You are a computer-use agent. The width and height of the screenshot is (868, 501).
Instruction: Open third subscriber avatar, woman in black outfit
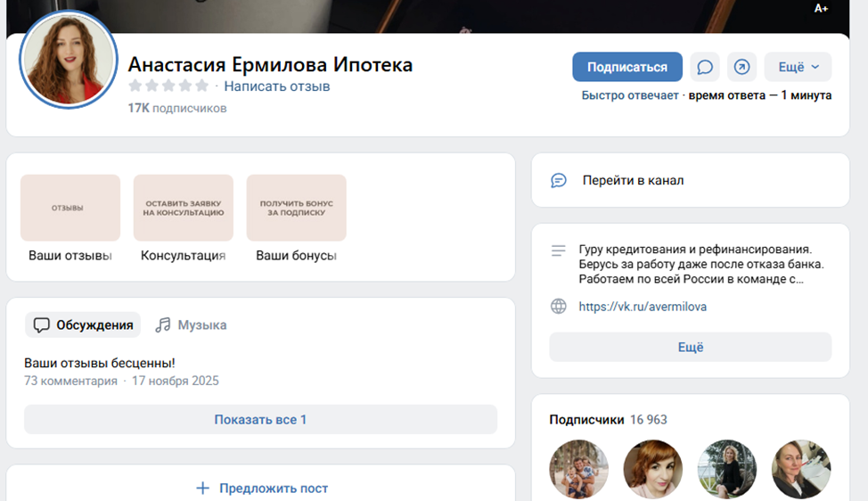click(727, 470)
